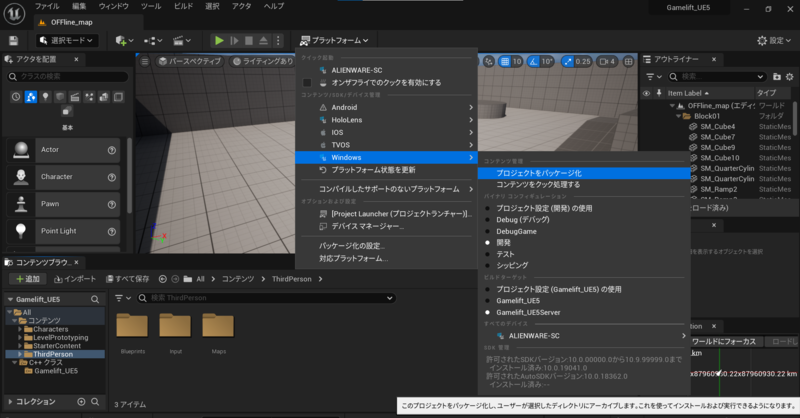Screen dimensions: 800x418
Task: Create new folder in the Outliner
Action: [x=777, y=77]
